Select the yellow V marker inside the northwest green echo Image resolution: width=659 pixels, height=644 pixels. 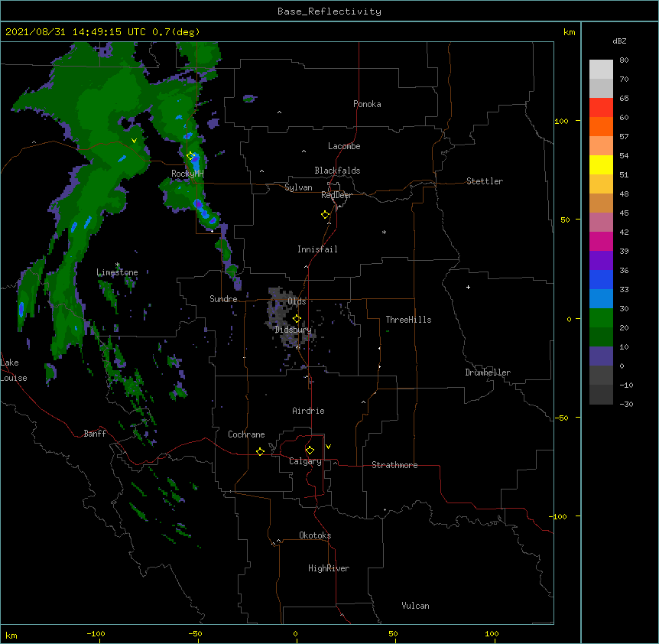(134, 141)
